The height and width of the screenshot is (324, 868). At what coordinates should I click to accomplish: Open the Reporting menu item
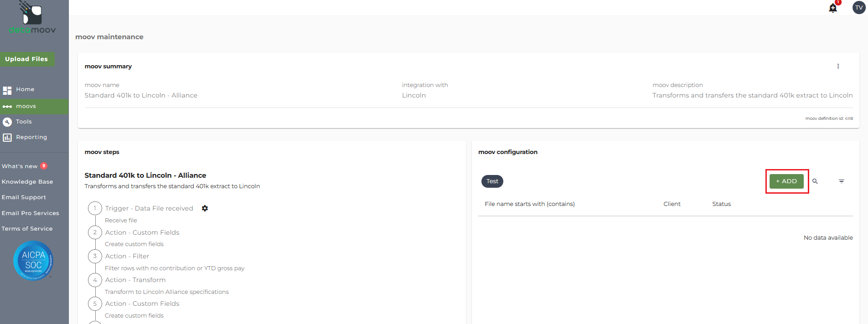tap(31, 137)
